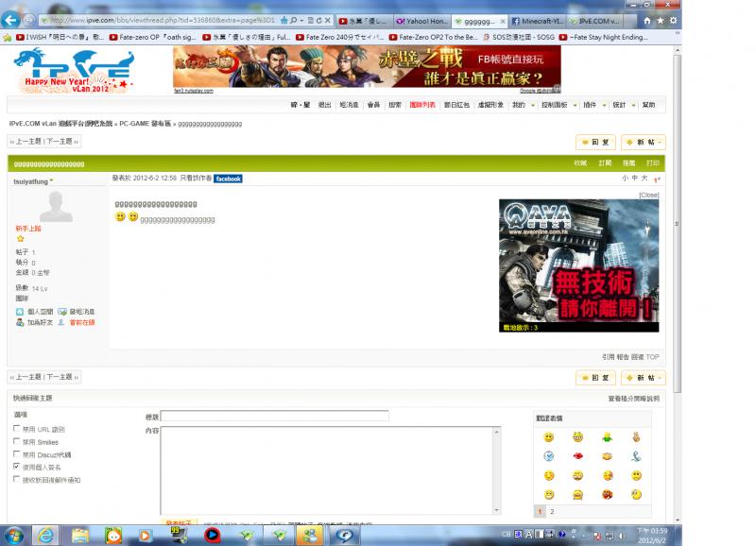The height and width of the screenshot is (546, 756).
Task: Open Windows Start orb
Action: [13, 536]
